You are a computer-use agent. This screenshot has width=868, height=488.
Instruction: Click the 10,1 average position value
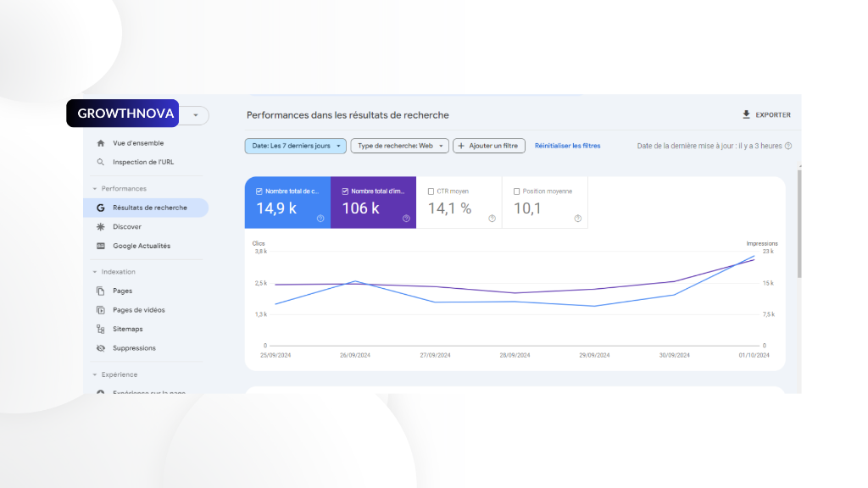click(x=527, y=208)
